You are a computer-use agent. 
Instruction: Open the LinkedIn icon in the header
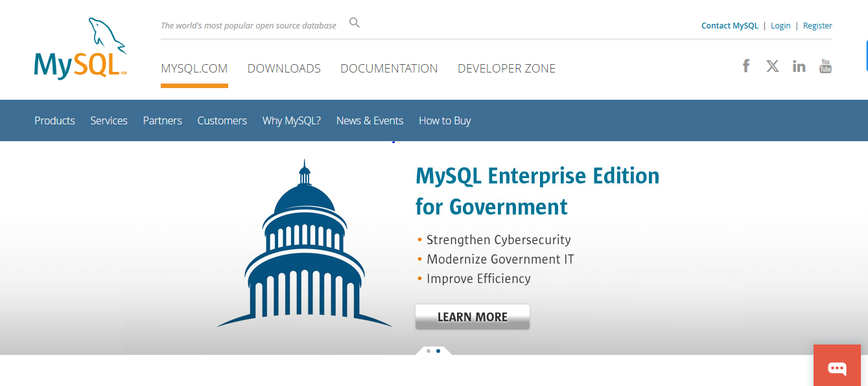[x=799, y=65]
